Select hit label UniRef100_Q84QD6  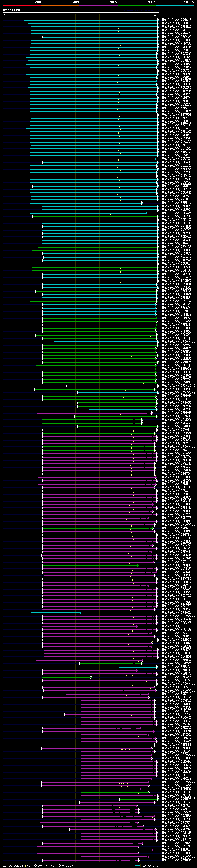point(177,860)
